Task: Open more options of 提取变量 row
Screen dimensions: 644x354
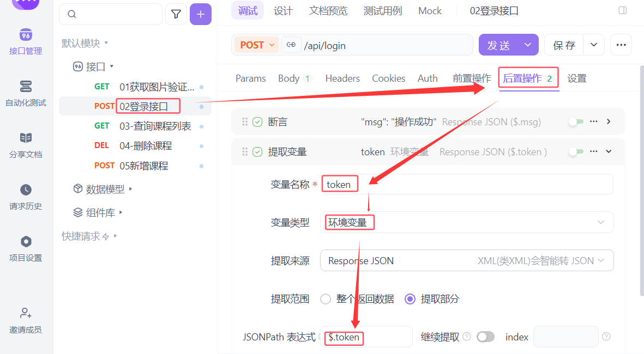Action: [x=593, y=151]
